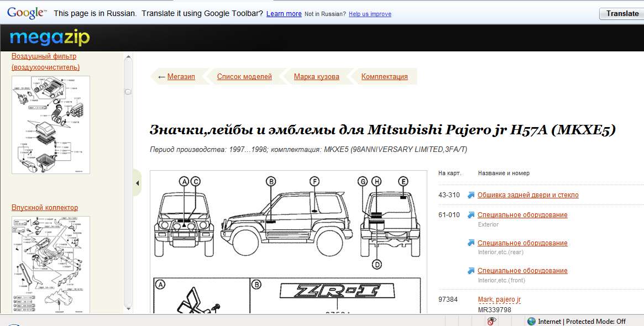Open the Комплектация breadcrumb

(384, 77)
